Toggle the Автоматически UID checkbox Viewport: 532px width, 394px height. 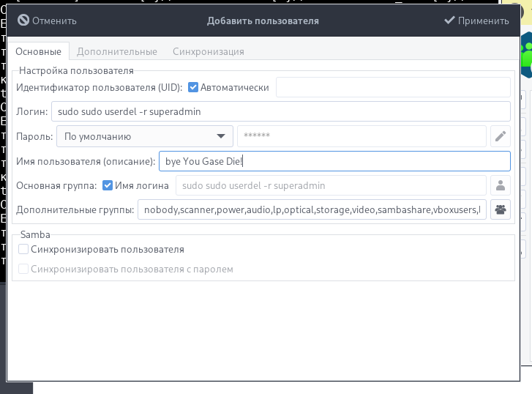click(194, 88)
